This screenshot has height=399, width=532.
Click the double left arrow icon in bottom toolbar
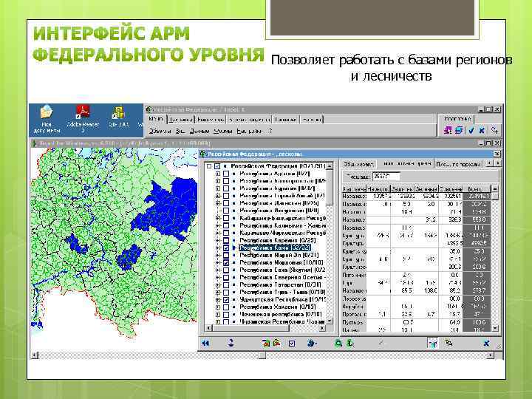205,344
